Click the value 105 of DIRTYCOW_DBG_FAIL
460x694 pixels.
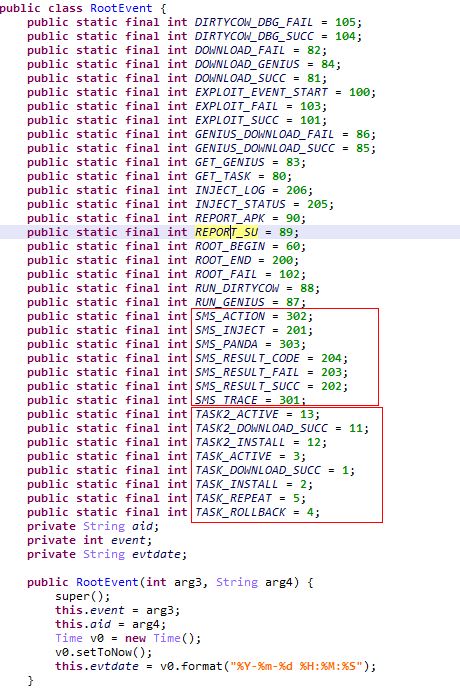click(x=345, y=22)
